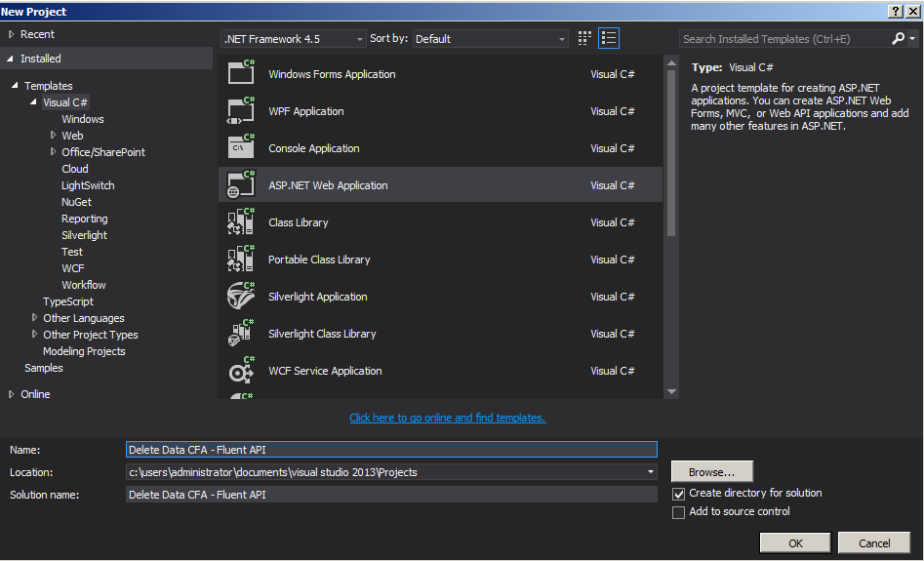924x561 pixels.
Task: Enable Add to source control
Action: click(679, 512)
